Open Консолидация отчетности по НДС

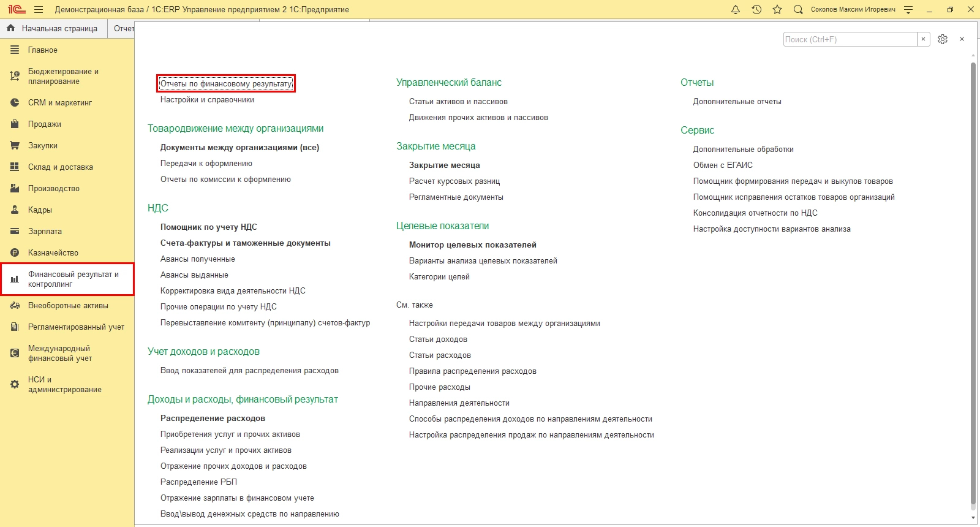[755, 213]
